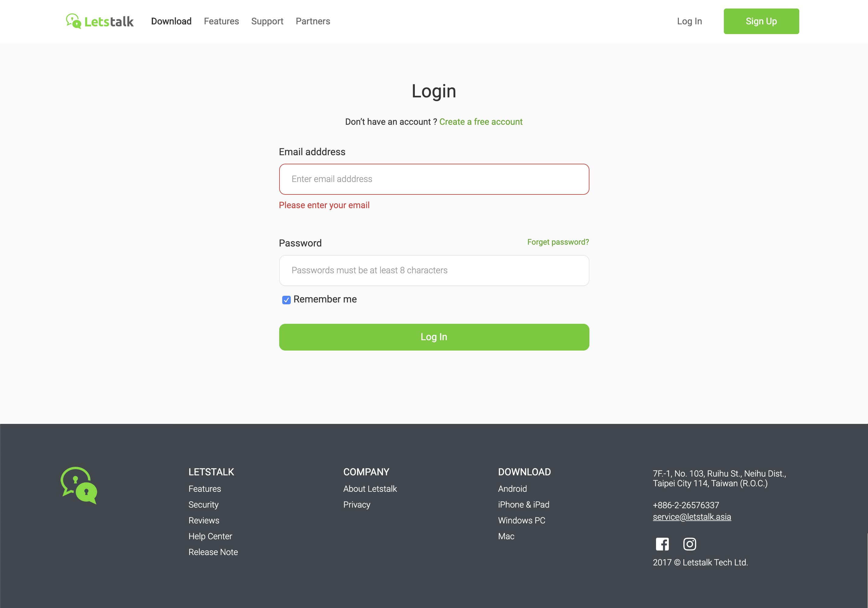The image size is (868, 608).
Task: Submit with the wide Log In button
Action: [x=434, y=337]
